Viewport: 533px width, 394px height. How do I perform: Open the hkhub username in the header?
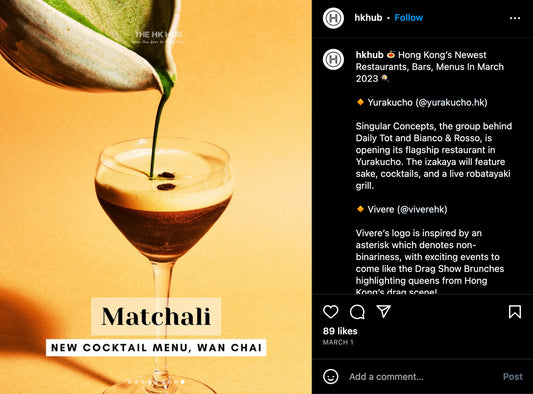pyautogui.click(x=368, y=18)
